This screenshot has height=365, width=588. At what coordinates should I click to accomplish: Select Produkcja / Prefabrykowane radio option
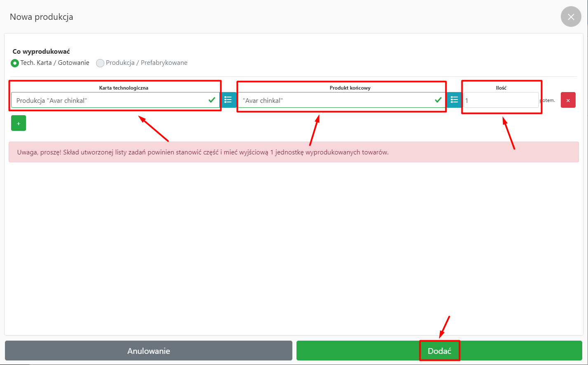click(x=100, y=63)
